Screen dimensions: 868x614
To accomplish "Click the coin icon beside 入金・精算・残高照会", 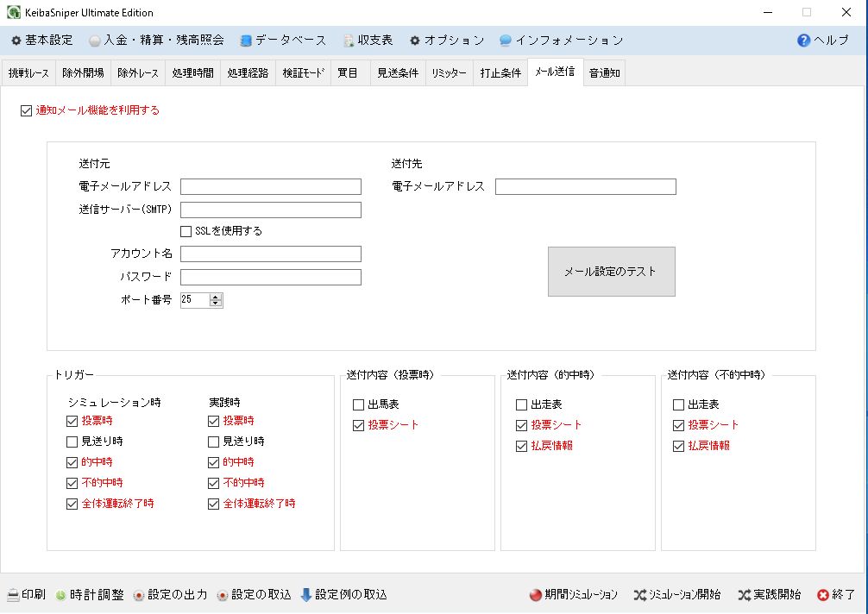I will (95, 41).
